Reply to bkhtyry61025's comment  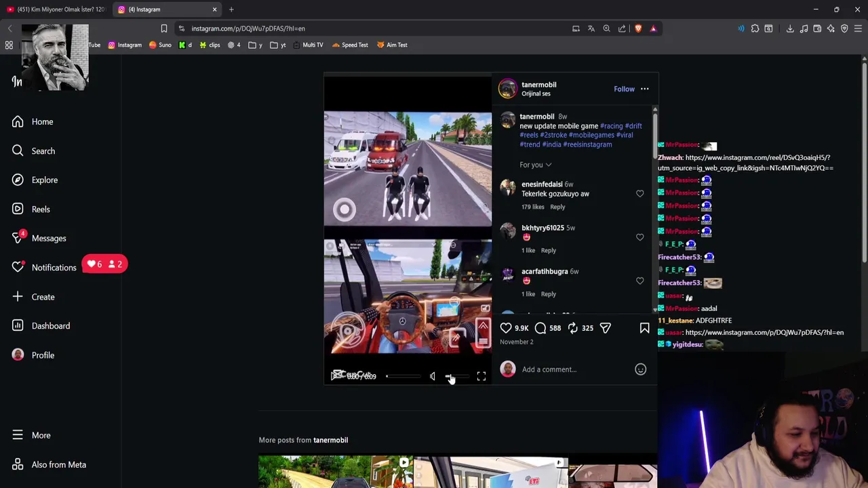pyautogui.click(x=548, y=250)
